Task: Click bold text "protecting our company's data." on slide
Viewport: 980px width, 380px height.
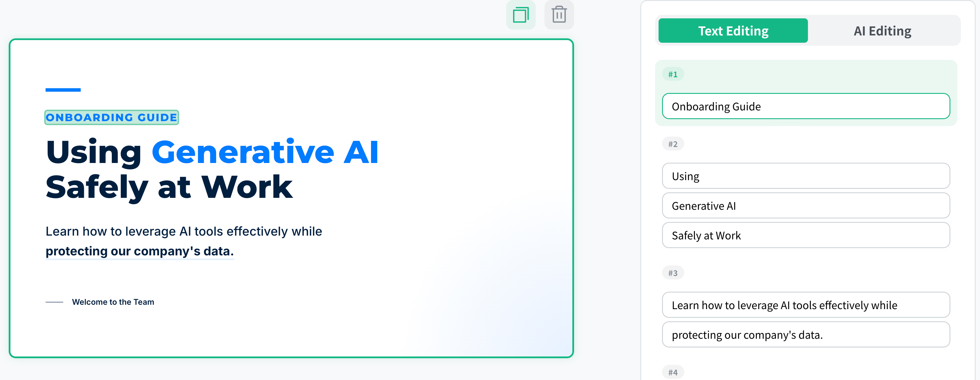Action: 140,251
